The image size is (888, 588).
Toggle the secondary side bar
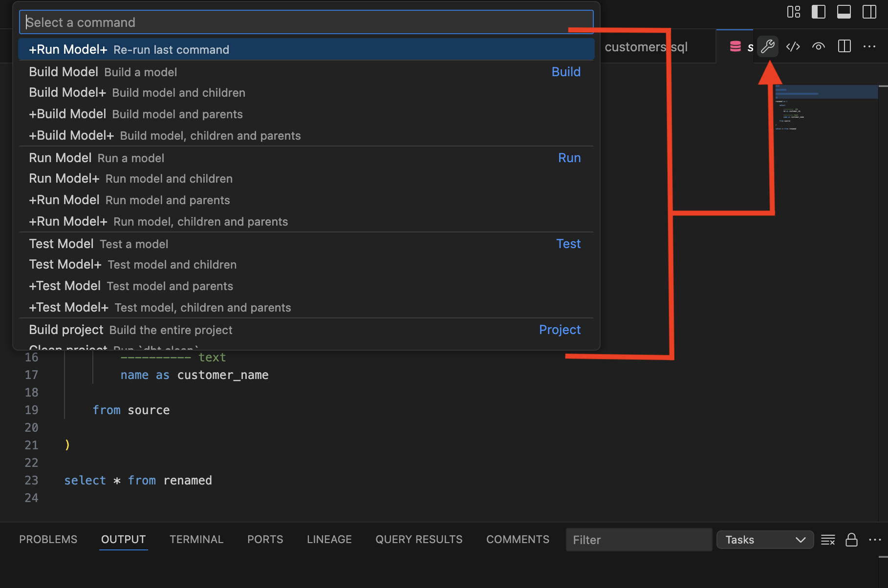pyautogui.click(x=868, y=12)
